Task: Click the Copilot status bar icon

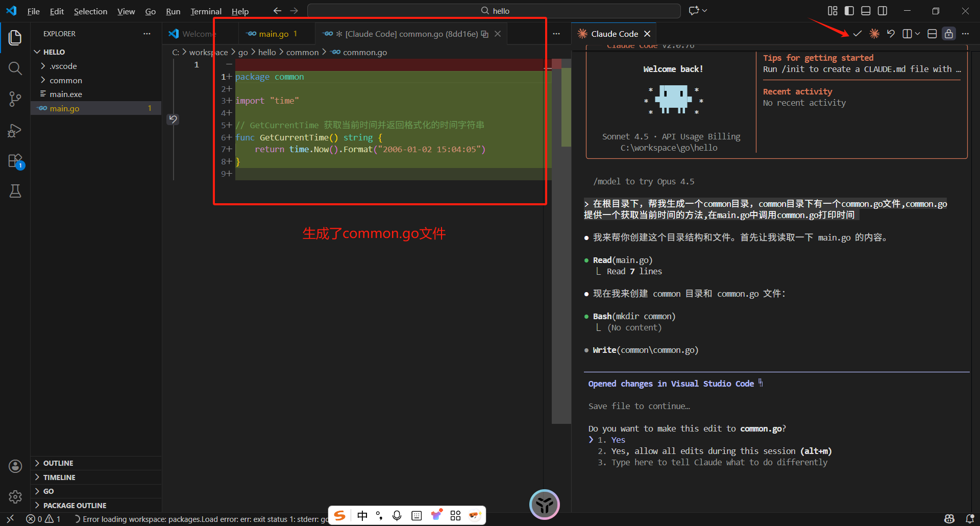Action: 949,519
